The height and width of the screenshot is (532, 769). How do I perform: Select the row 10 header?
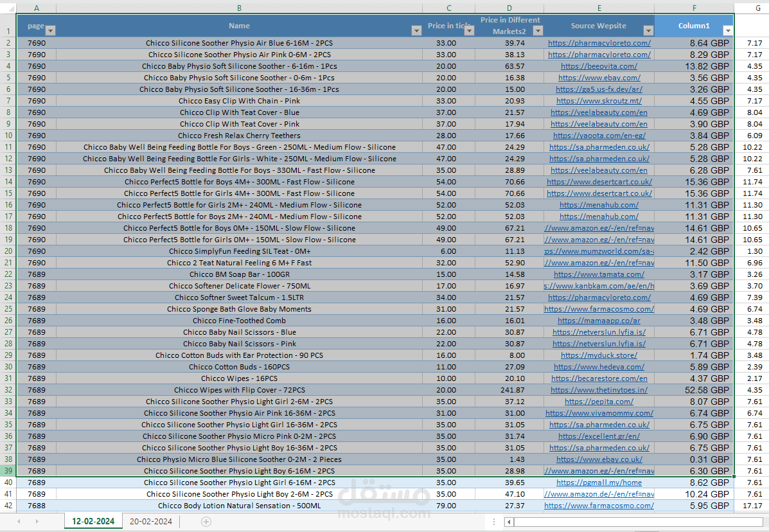8,136
